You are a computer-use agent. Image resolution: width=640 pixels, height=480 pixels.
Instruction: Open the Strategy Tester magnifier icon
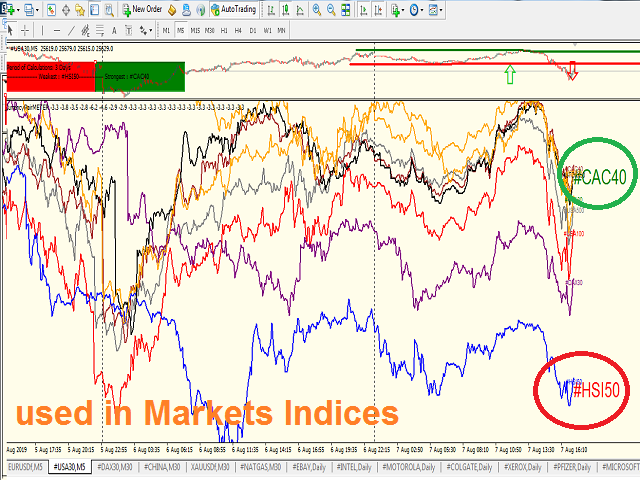(x=109, y=10)
